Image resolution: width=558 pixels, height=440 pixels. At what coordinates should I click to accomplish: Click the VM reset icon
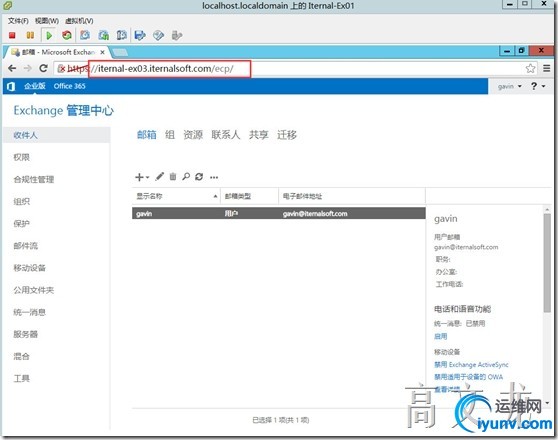click(67, 35)
